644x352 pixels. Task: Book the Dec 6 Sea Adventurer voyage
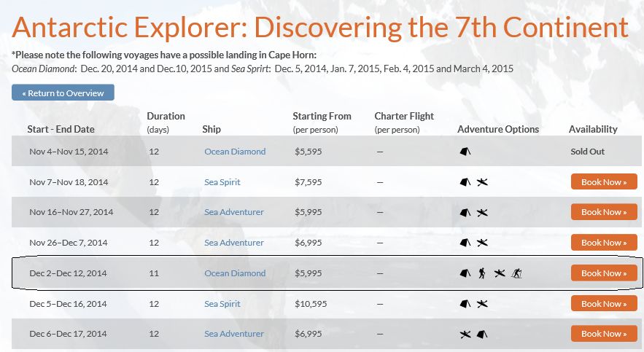[x=604, y=334]
